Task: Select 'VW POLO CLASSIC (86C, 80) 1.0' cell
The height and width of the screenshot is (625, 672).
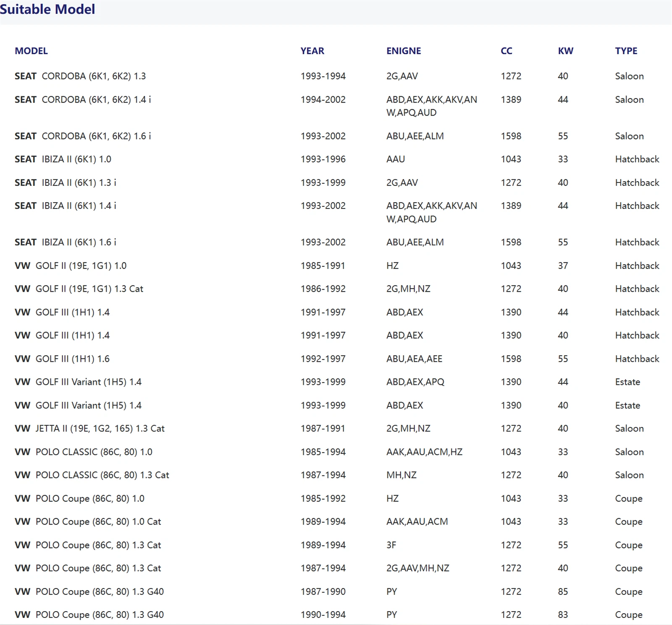Action: 84,452
